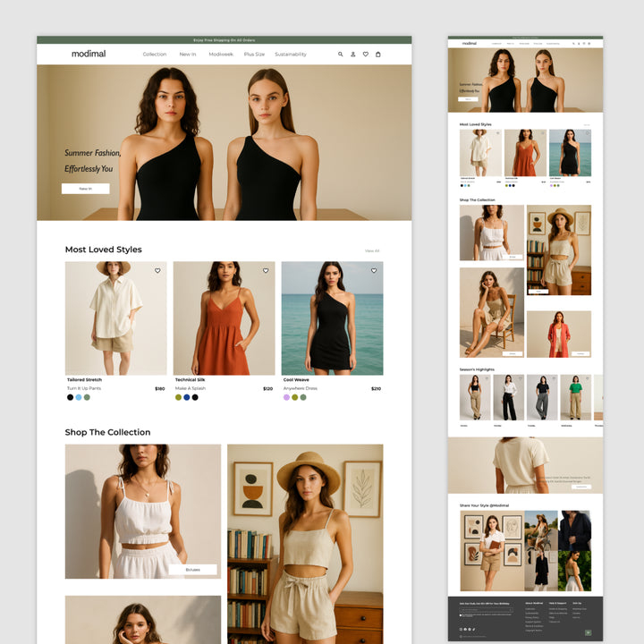The image size is (644, 644).
Task: Click the hero button under Summer Fashion text
Action: pyautogui.click(x=85, y=189)
